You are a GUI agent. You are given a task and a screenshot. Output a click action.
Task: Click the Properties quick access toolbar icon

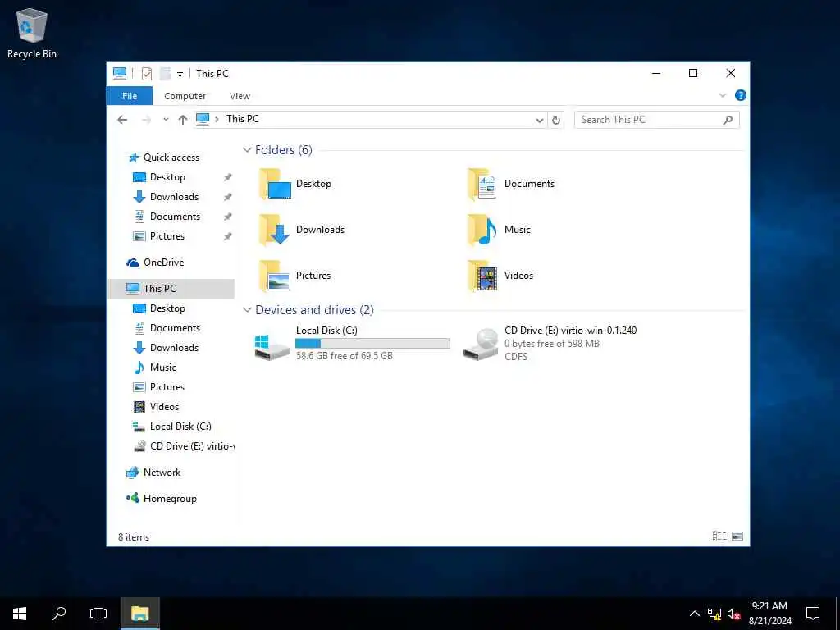pyautogui.click(x=146, y=73)
